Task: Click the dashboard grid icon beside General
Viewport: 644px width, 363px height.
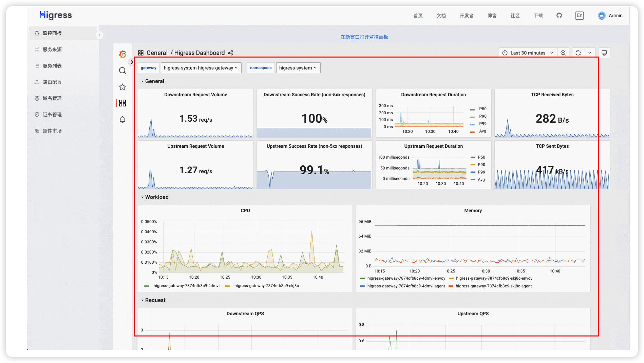Action: [x=141, y=53]
